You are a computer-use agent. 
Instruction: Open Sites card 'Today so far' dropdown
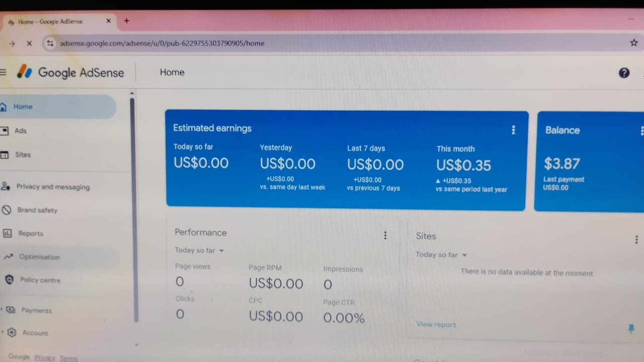441,255
